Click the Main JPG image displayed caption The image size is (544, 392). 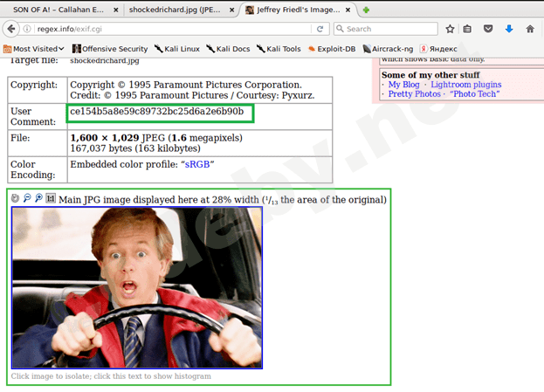click(223, 200)
